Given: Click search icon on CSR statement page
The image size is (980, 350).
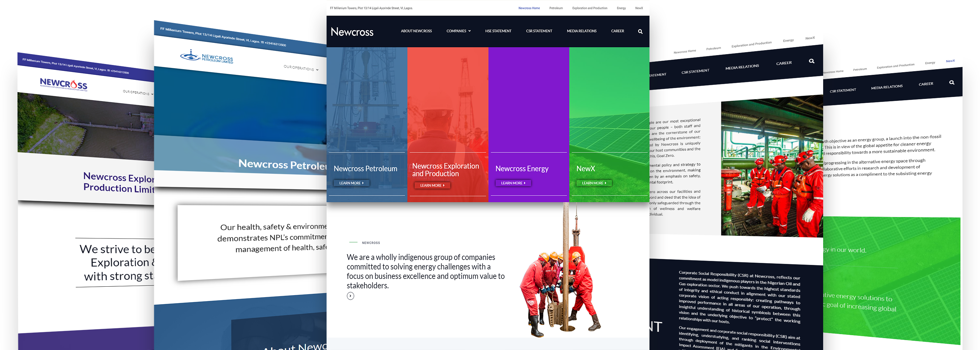Looking at the screenshot, I should (x=812, y=61).
